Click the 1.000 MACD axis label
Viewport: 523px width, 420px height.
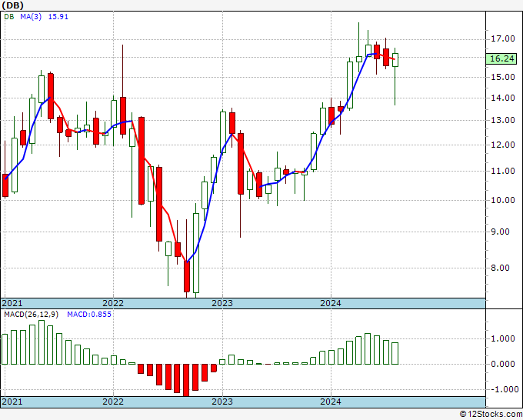[x=503, y=338]
